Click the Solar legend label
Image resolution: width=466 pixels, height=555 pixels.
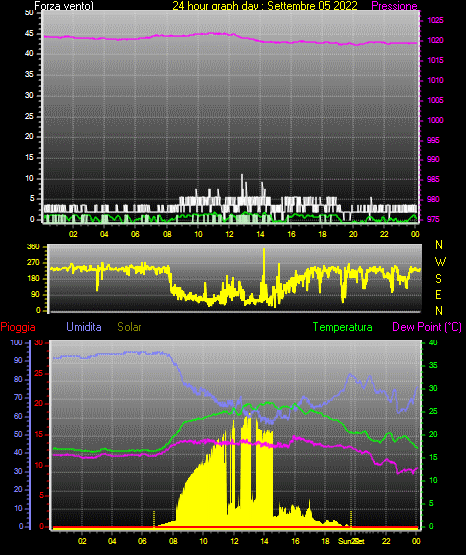coord(129,327)
